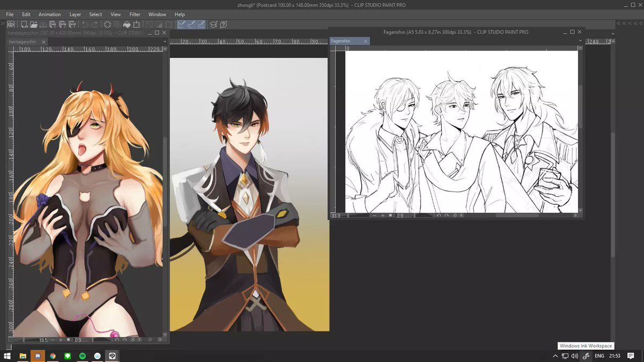The image size is (644, 362).
Task: Click the 33.3 zoom value in Fagenshin window
Action: coord(335,216)
